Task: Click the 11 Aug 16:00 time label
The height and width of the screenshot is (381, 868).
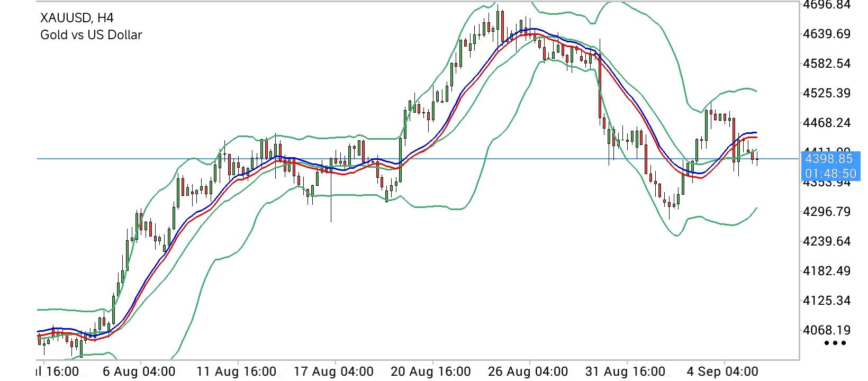Action: tap(236, 371)
